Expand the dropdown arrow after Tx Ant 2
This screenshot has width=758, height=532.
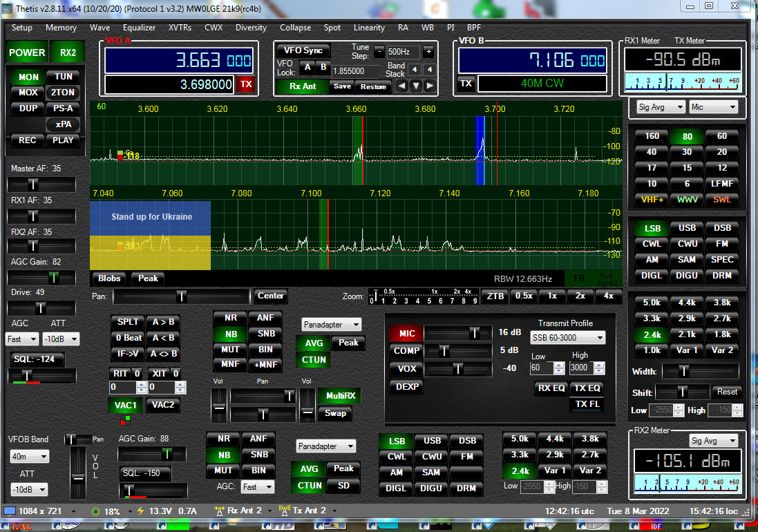(334, 511)
